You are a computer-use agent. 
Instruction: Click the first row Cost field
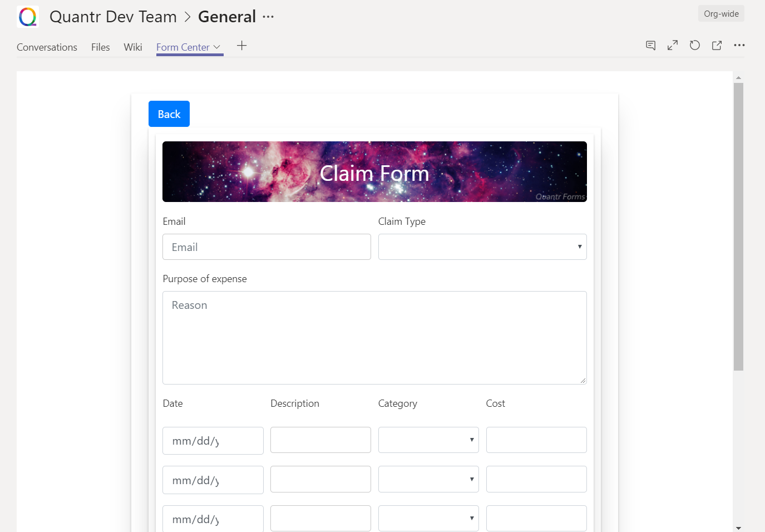point(536,440)
